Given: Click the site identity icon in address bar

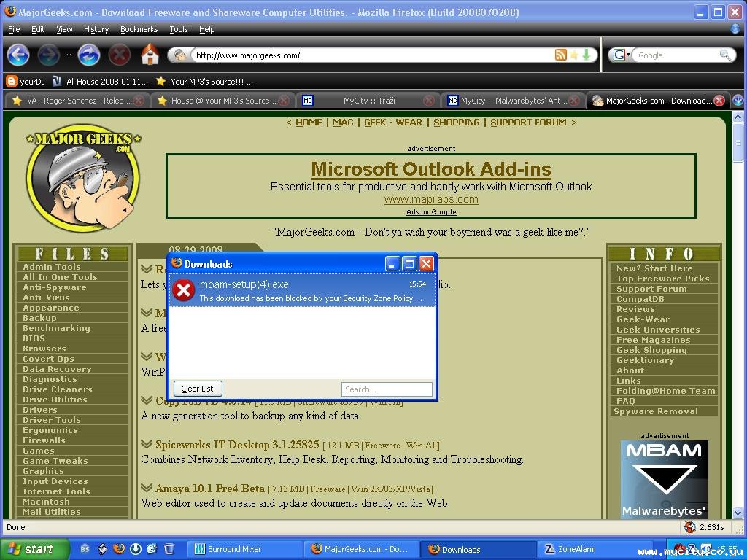Looking at the screenshot, I should pos(179,55).
